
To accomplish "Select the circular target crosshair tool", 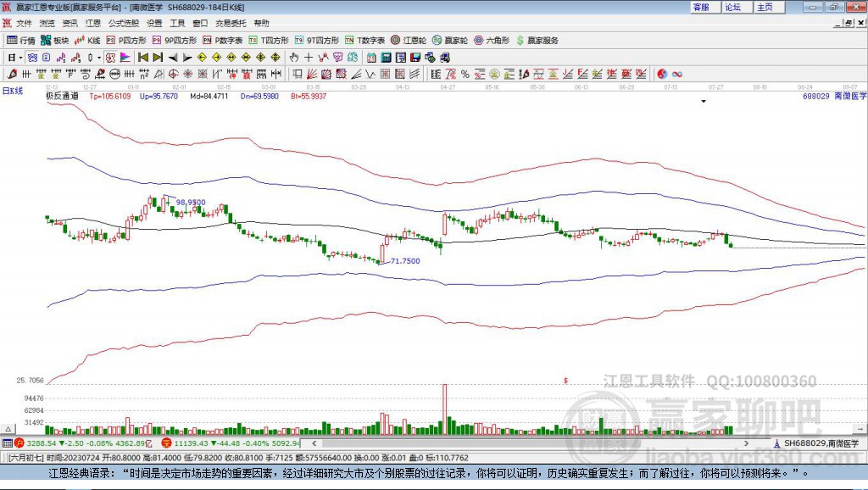I will [x=173, y=74].
